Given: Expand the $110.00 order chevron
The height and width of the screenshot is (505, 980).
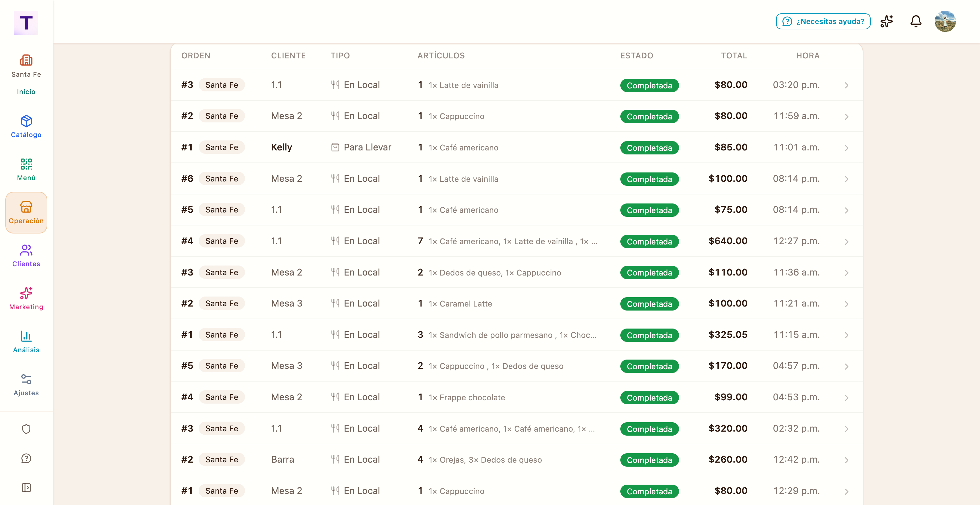Looking at the screenshot, I should pyautogui.click(x=846, y=273).
